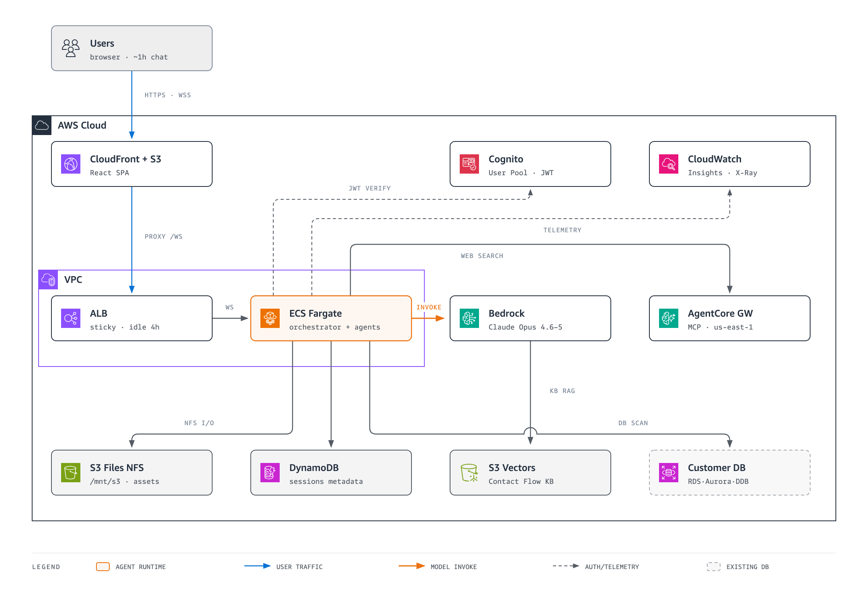Viewport: 868px width, 598px height.
Task: Click the 'VPC' group label
Action: (x=73, y=280)
